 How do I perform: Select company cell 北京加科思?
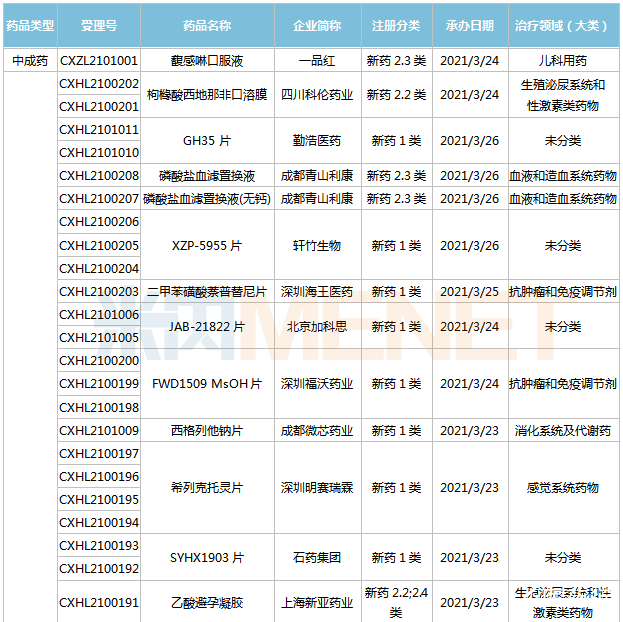(x=317, y=327)
